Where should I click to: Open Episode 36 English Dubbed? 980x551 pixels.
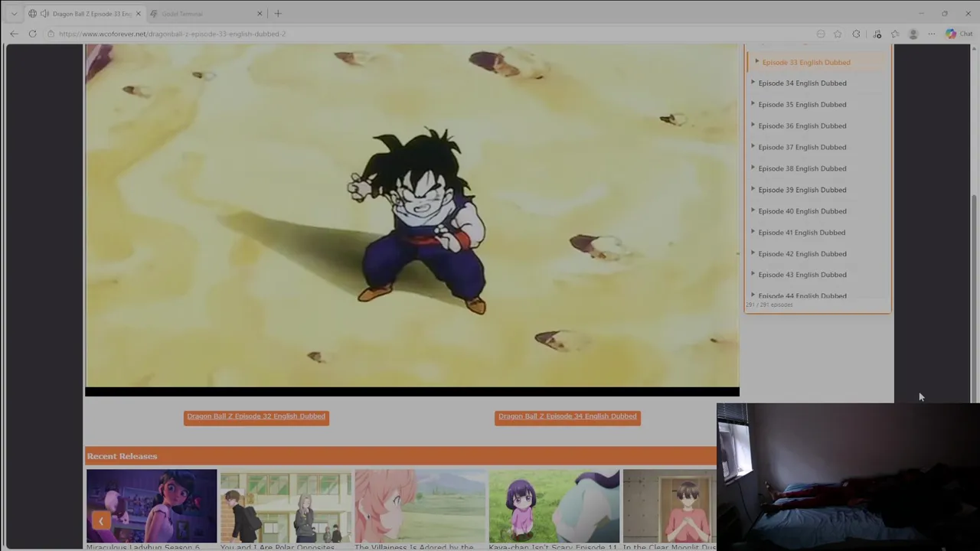point(802,126)
